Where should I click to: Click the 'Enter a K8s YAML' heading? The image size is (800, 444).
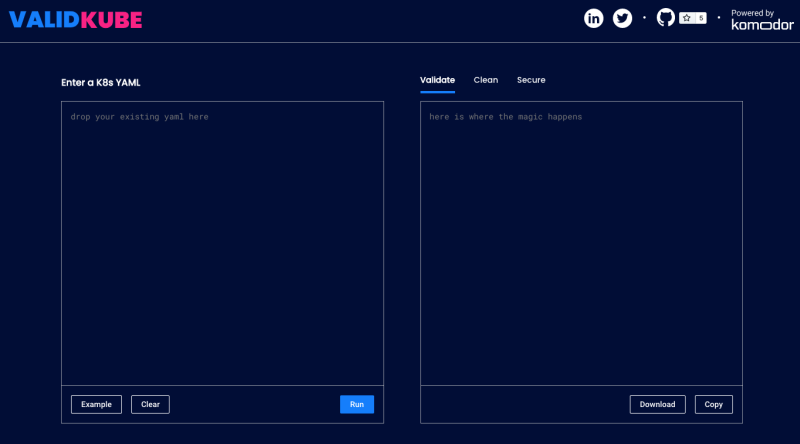point(101,83)
